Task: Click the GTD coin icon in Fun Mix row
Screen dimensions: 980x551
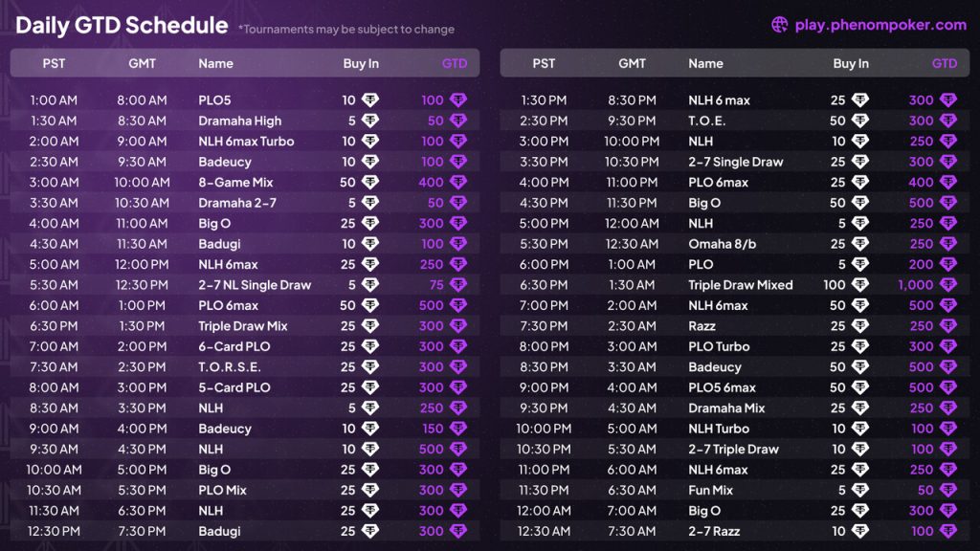Action: [948, 491]
